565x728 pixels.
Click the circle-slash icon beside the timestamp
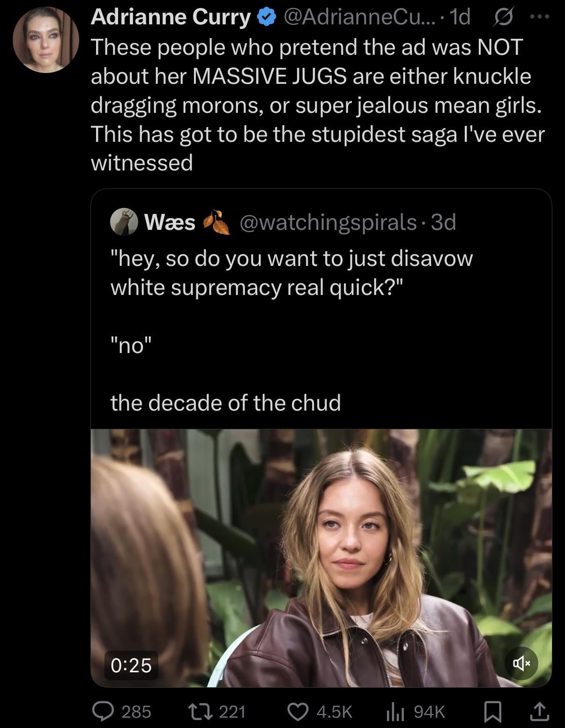coord(505,17)
